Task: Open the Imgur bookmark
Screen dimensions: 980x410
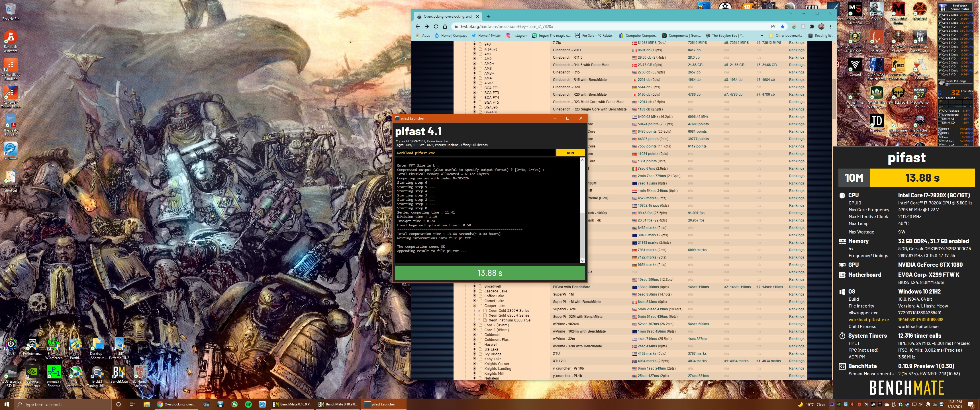Action: click(551, 36)
